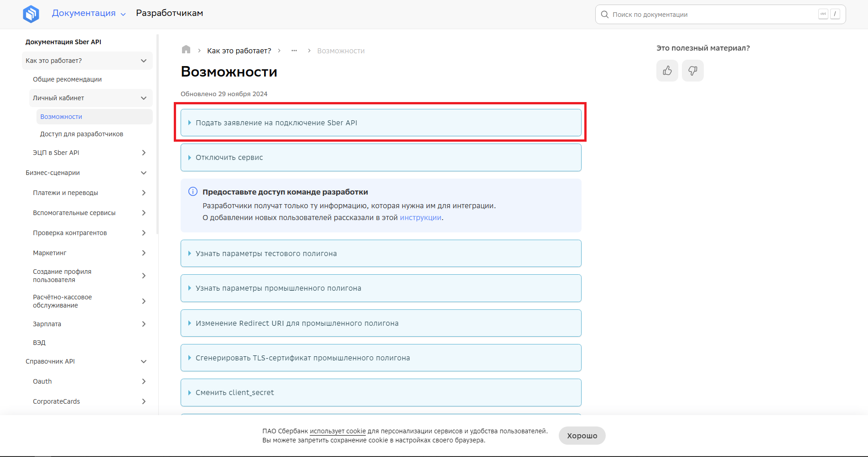The width and height of the screenshot is (868, 457).
Task: Expand Платежи и переводы chevron
Action: [144, 193]
